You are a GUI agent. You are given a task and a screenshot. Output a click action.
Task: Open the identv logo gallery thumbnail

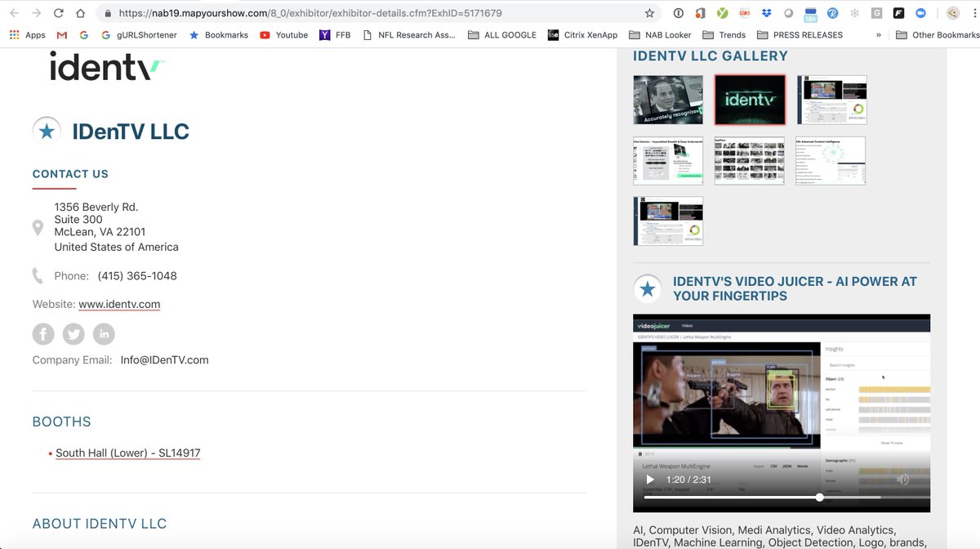[750, 100]
